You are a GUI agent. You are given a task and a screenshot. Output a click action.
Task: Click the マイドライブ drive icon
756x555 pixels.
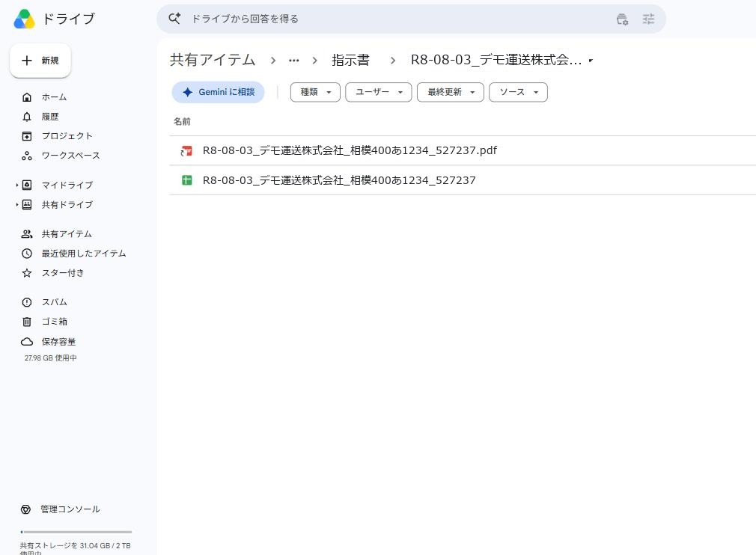click(27, 185)
